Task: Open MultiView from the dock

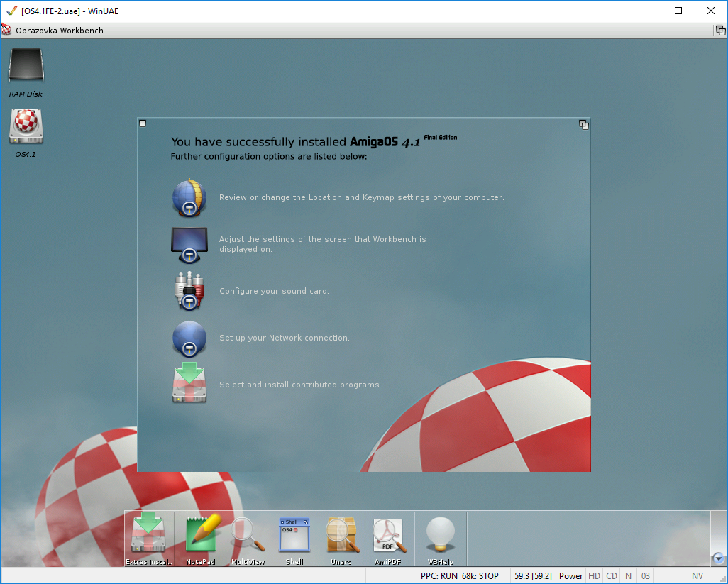Action: [248, 535]
